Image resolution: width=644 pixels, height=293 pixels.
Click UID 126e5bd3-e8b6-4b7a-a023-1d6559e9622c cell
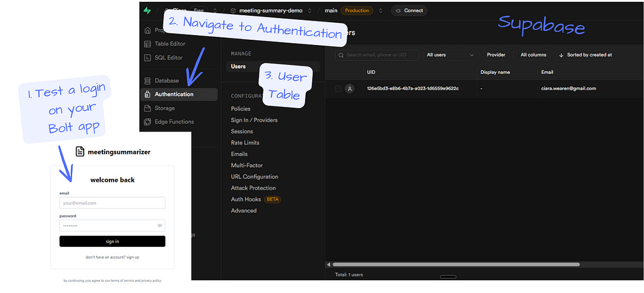click(413, 89)
